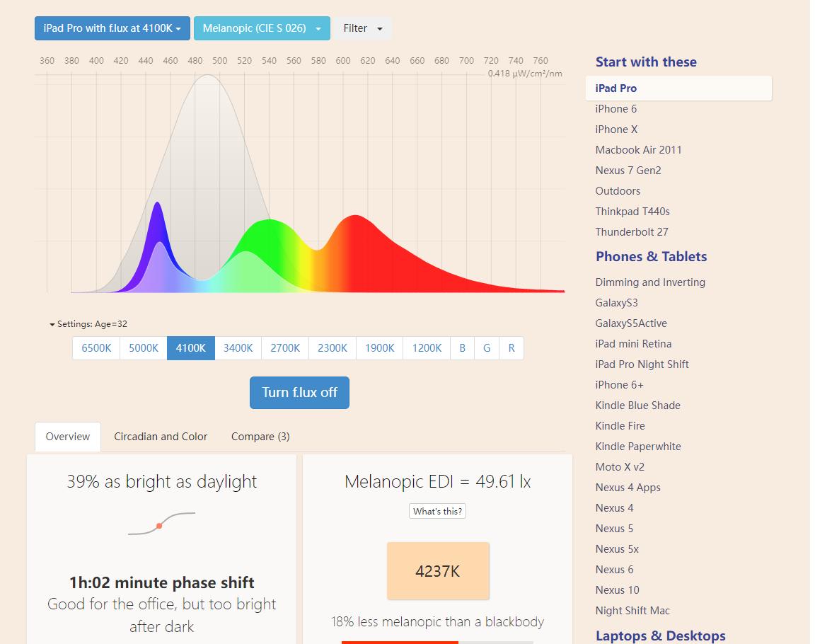The height and width of the screenshot is (644, 815).
Task: Switch to the Overview tab
Action: [x=68, y=437]
